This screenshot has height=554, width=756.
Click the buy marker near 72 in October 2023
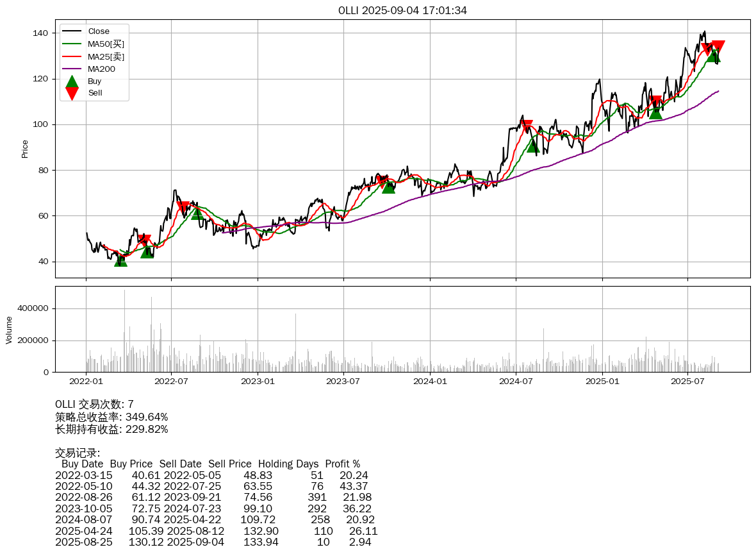pos(388,187)
